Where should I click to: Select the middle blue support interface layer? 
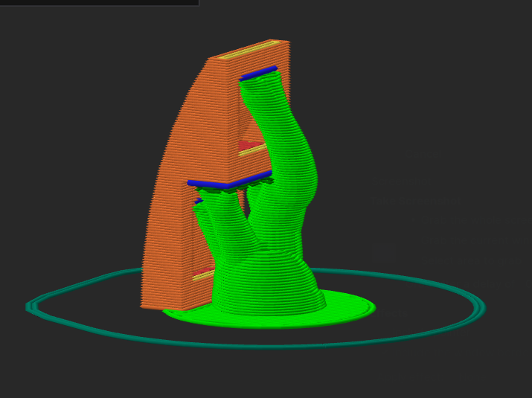229,181
